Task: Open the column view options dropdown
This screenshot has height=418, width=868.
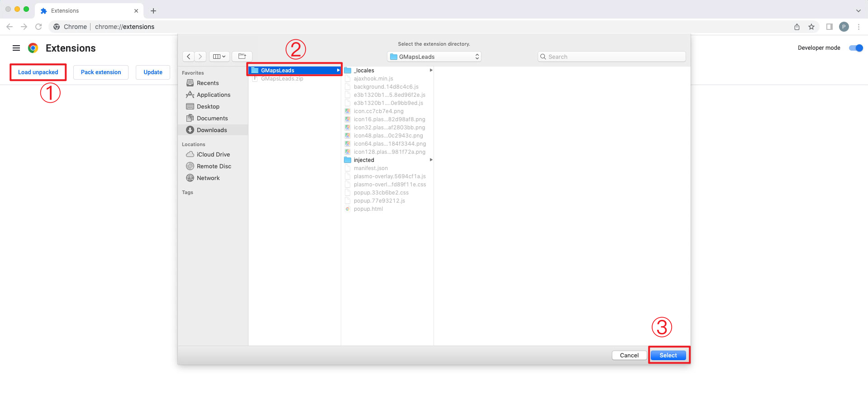Action: (x=219, y=57)
